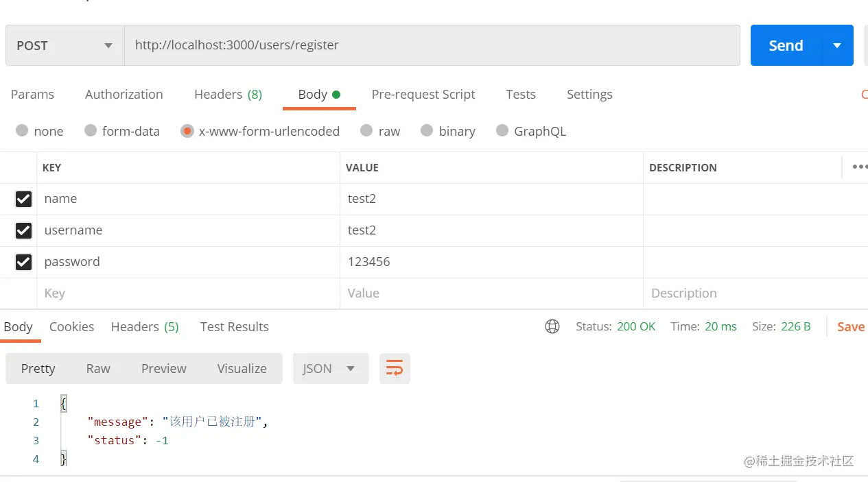Select the Raw view button
The width and height of the screenshot is (868, 482).
coord(98,368)
